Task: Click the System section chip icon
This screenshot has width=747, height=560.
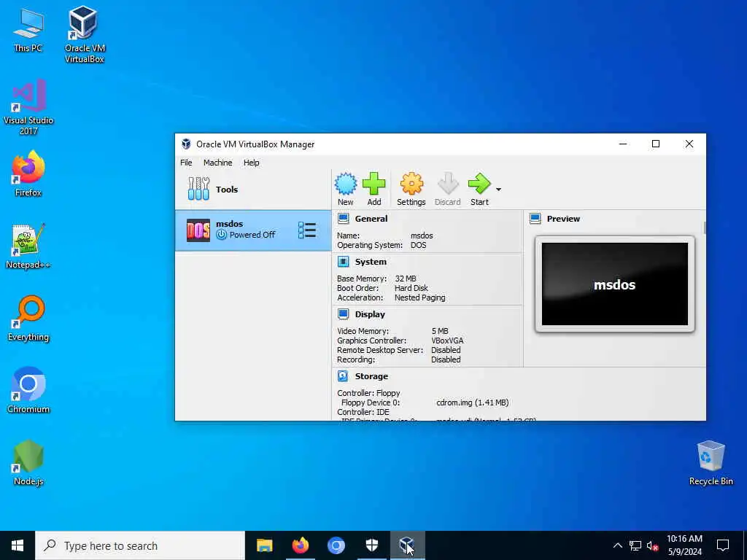Action: (x=343, y=262)
